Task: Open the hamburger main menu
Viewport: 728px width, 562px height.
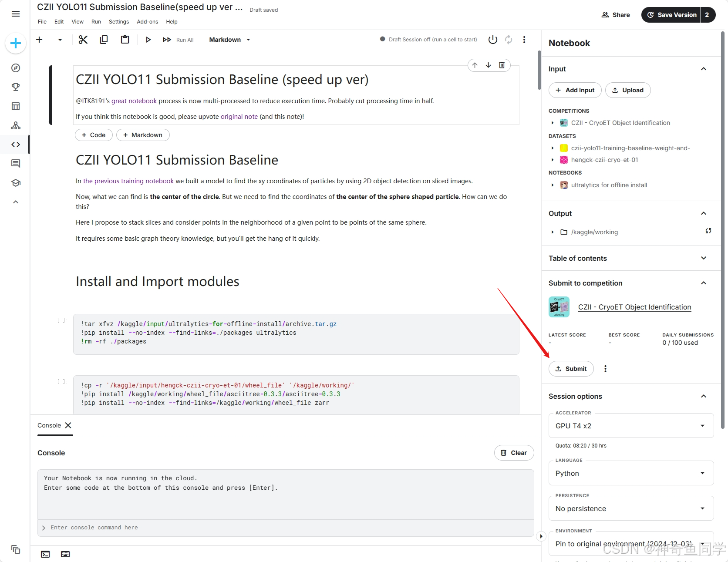Action: 16,14
